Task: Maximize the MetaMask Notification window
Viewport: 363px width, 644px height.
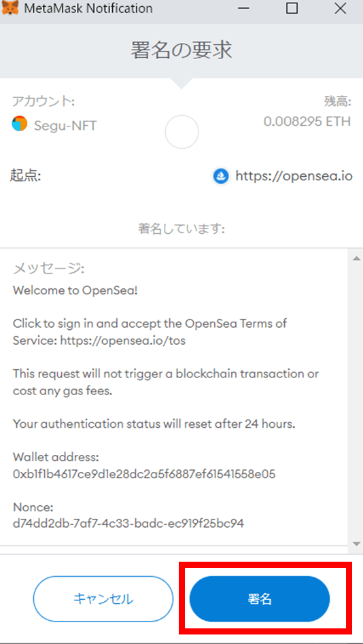Action: [x=292, y=8]
